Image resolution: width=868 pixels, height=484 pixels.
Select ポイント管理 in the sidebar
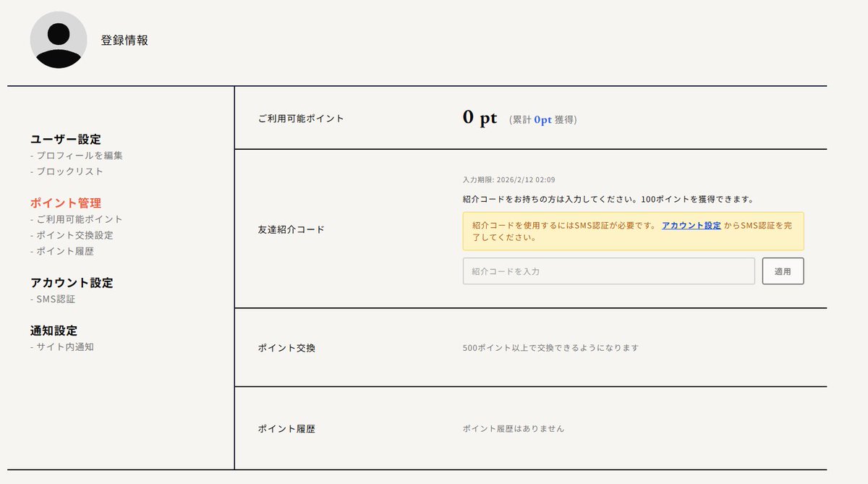point(65,203)
